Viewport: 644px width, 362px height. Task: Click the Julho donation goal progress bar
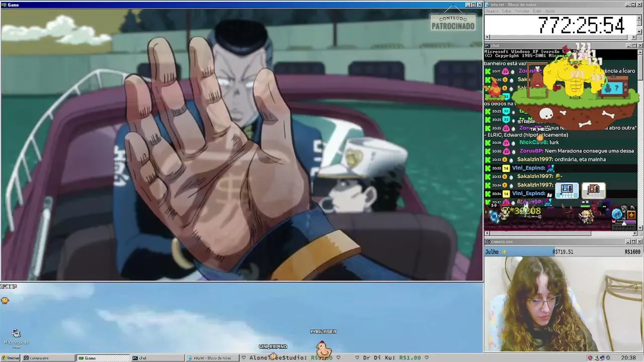coord(563,251)
